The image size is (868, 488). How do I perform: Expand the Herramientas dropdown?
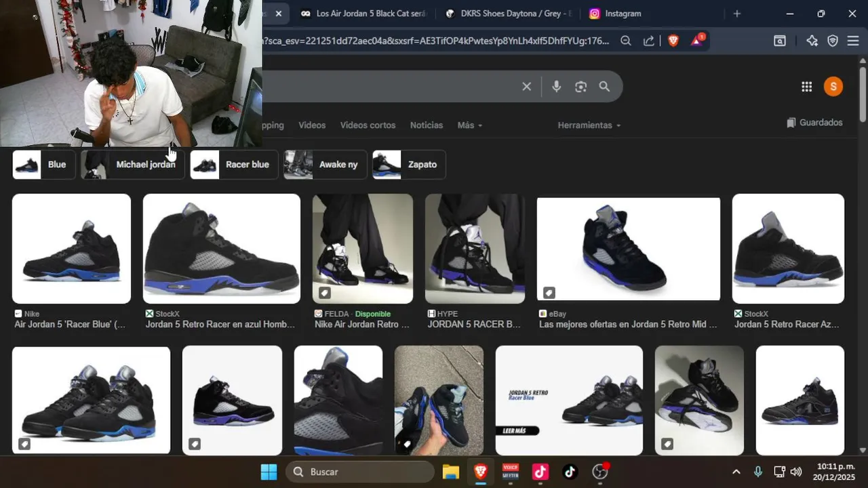point(589,125)
